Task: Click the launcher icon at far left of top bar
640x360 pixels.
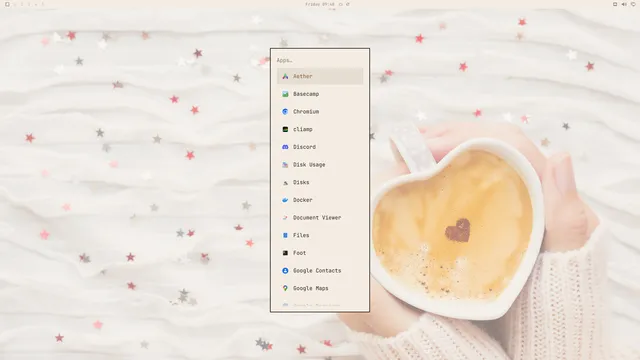Action: click(x=7, y=4)
